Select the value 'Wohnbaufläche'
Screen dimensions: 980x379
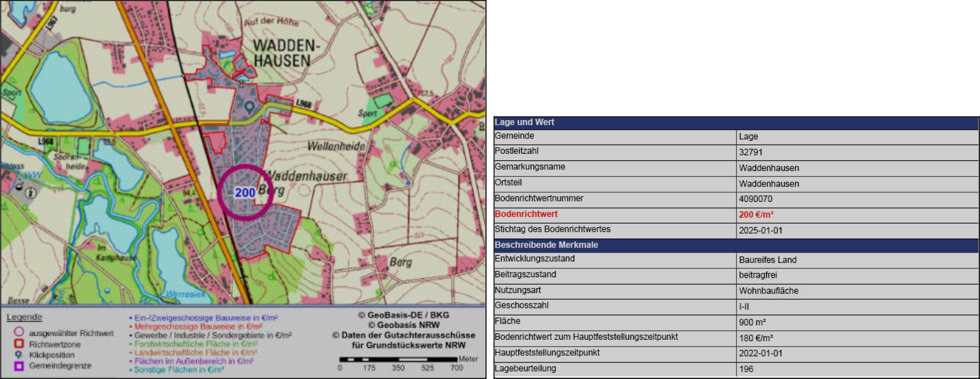click(x=769, y=291)
